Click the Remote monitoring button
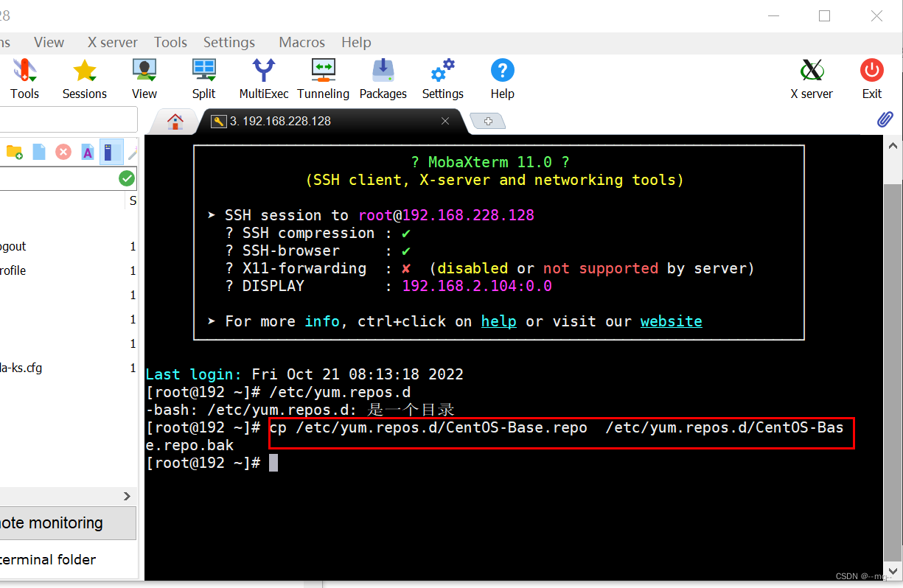The width and height of the screenshot is (903, 588). (68, 523)
